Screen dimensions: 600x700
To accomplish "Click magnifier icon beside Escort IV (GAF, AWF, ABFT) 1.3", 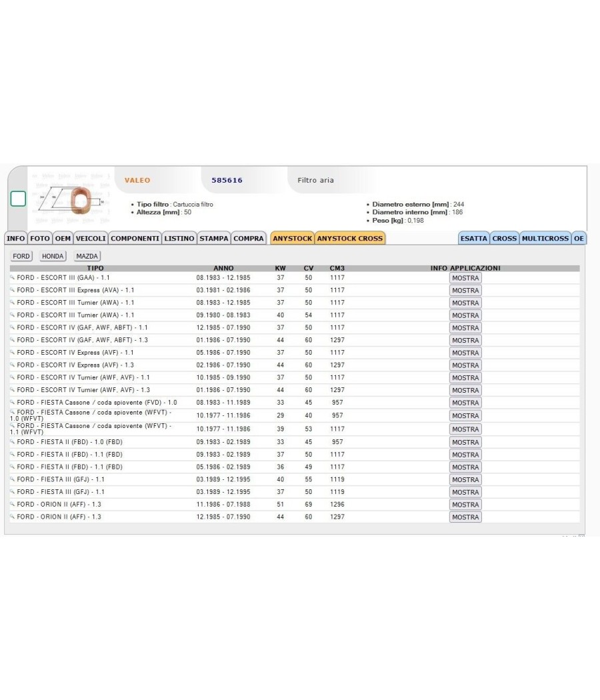I will pos(13,340).
